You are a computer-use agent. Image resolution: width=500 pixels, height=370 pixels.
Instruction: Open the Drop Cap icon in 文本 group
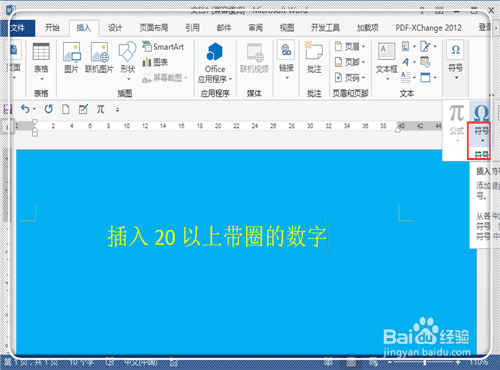pos(406,77)
